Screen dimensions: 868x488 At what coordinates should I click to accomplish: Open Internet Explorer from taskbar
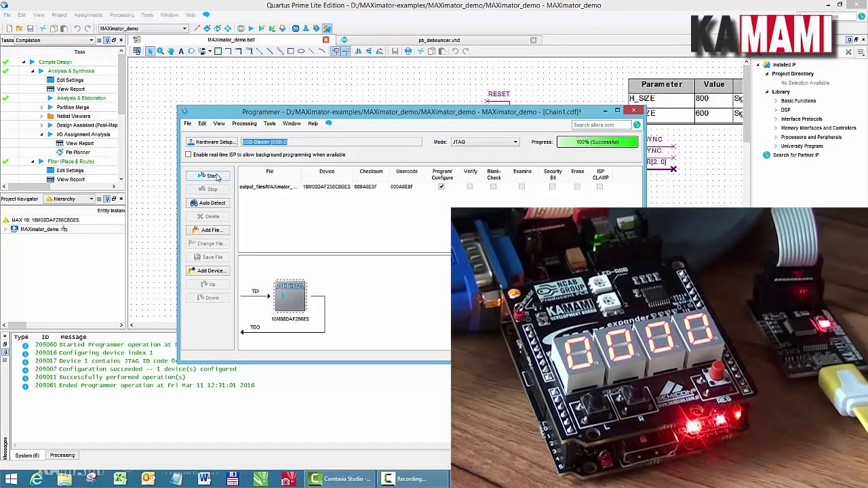coord(36,479)
